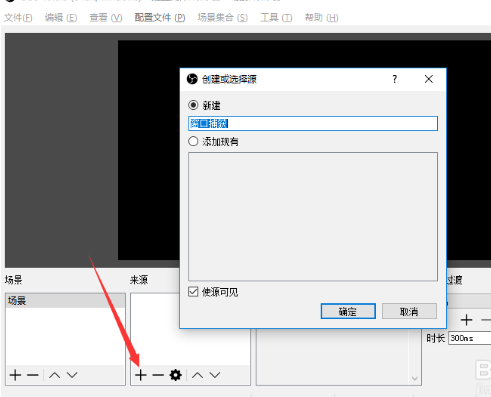491x397 pixels.
Task: Open the 查看(V) menu
Action: (x=106, y=17)
